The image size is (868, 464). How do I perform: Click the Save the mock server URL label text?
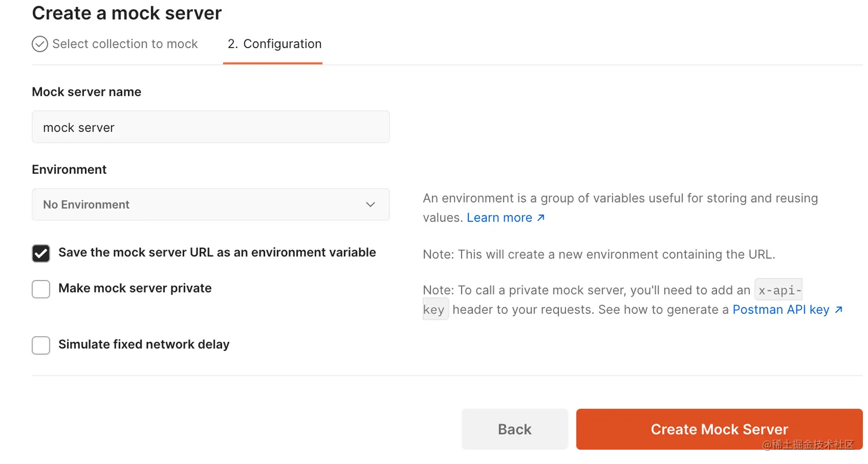[217, 252]
